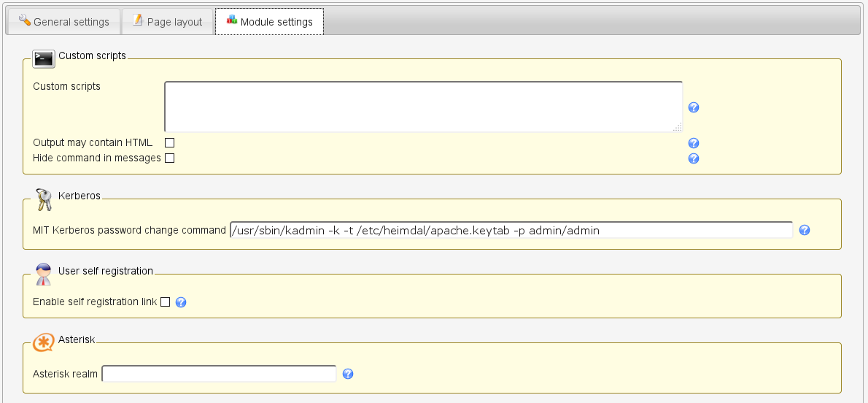
Task: Click help icon beside Kerberos password command
Action: point(805,230)
